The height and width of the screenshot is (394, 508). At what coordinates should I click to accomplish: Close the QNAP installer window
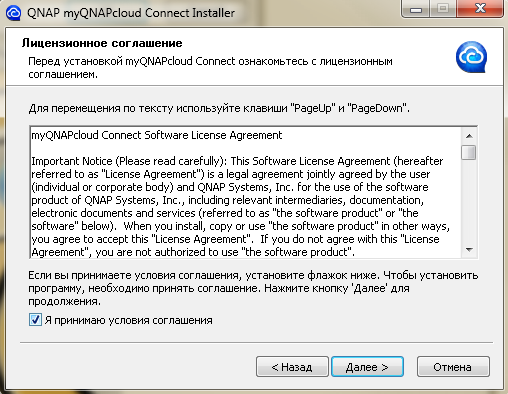click(x=480, y=9)
